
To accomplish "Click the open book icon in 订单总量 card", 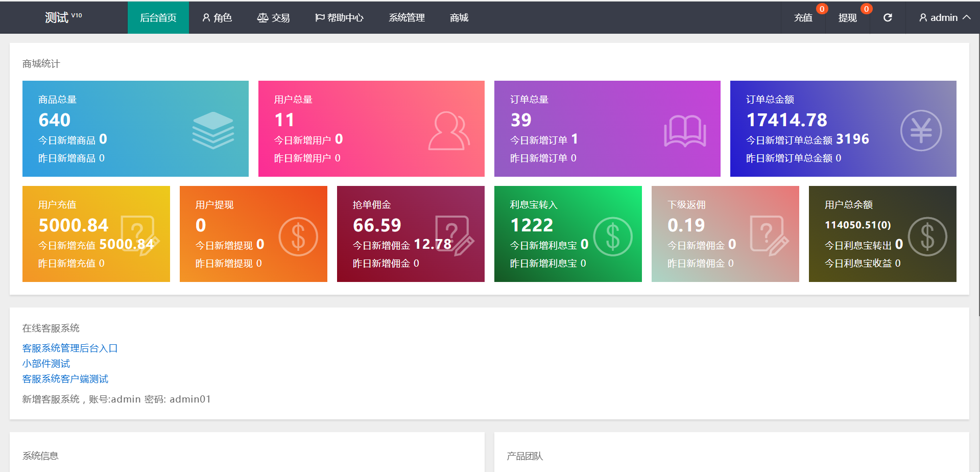I will tap(685, 131).
